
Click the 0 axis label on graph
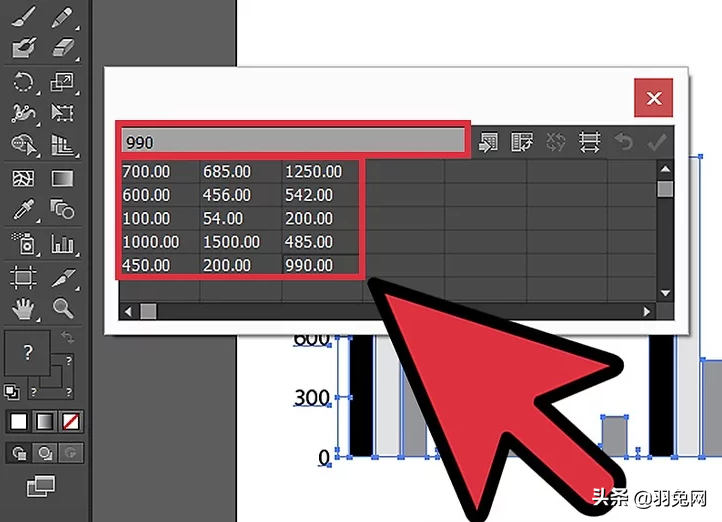[x=324, y=458]
